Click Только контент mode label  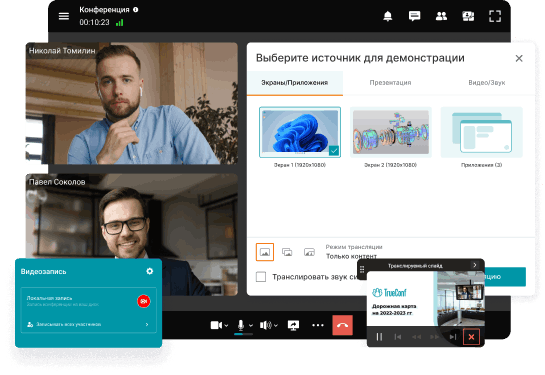tap(351, 256)
